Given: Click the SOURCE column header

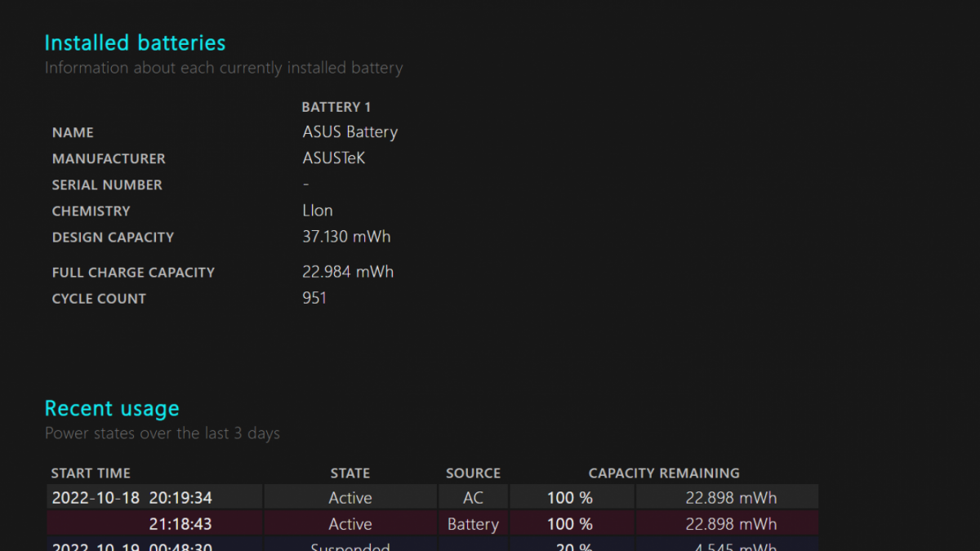Looking at the screenshot, I should (473, 473).
